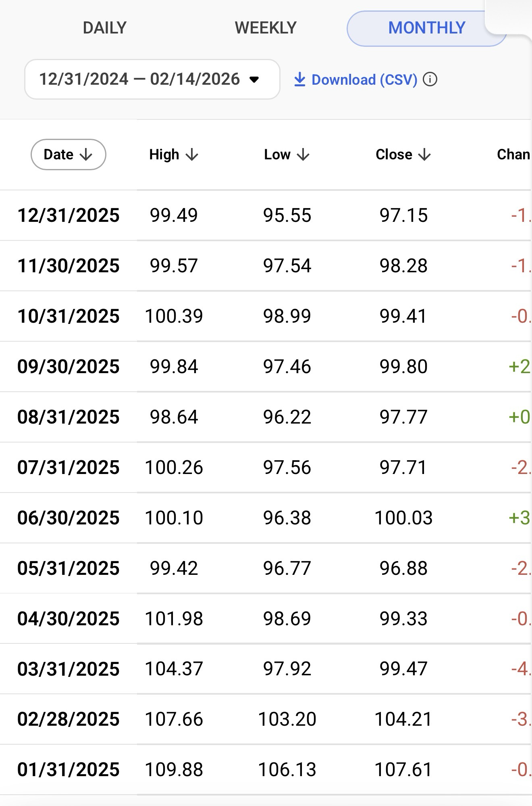The width and height of the screenshot is (532, 806).
Task: Click the High column sort arrow
Action: coord(192,155)
